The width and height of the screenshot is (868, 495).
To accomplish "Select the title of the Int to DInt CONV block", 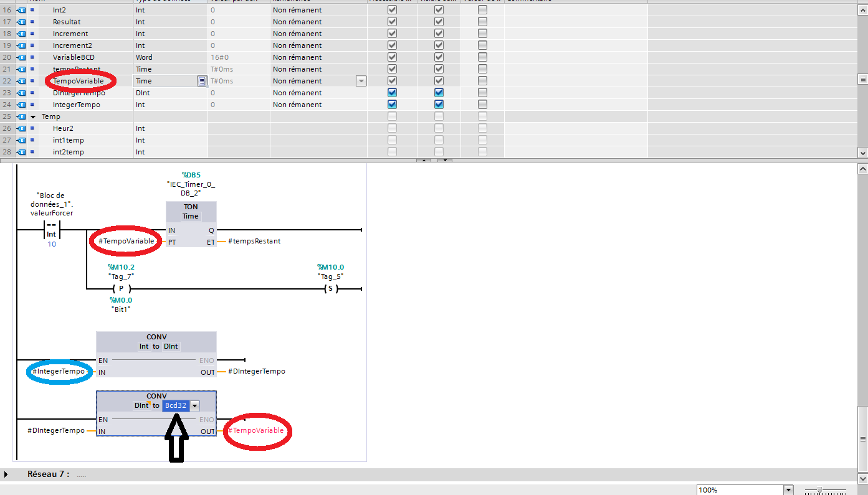I will [156, 337].
